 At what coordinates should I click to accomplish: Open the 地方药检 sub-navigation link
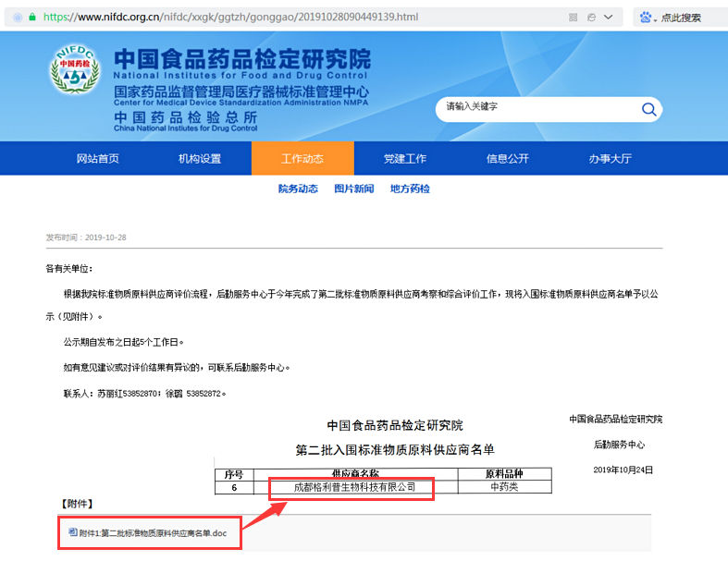pos(410,189)
